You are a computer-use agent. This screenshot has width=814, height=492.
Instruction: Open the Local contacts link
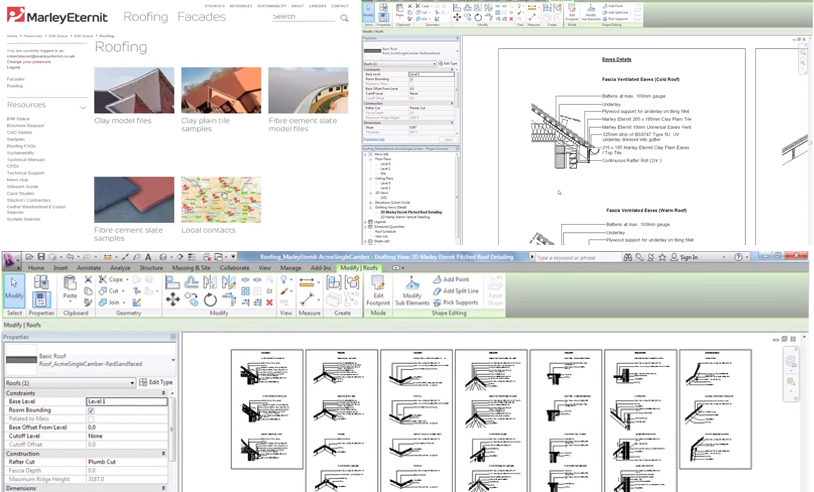pos(208,230)
